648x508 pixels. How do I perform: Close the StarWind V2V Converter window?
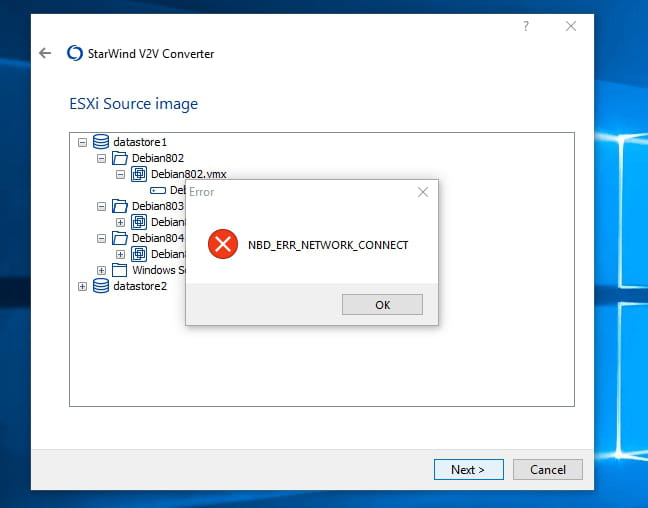[x=571, y=26]
